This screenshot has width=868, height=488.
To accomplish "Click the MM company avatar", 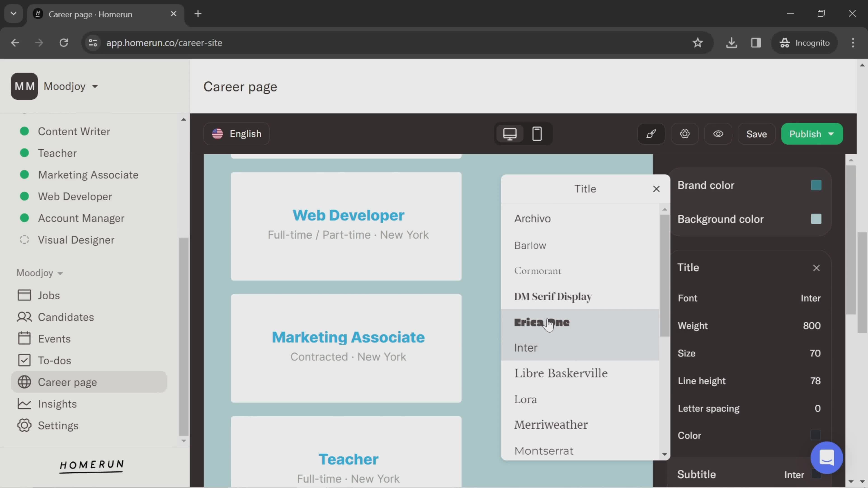I will [24, 87].
